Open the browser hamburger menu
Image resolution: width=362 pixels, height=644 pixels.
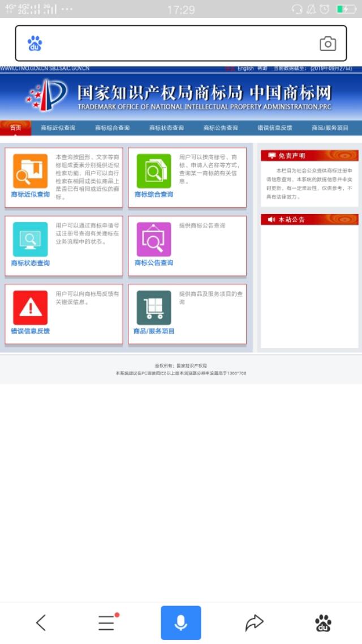[107, 622]
